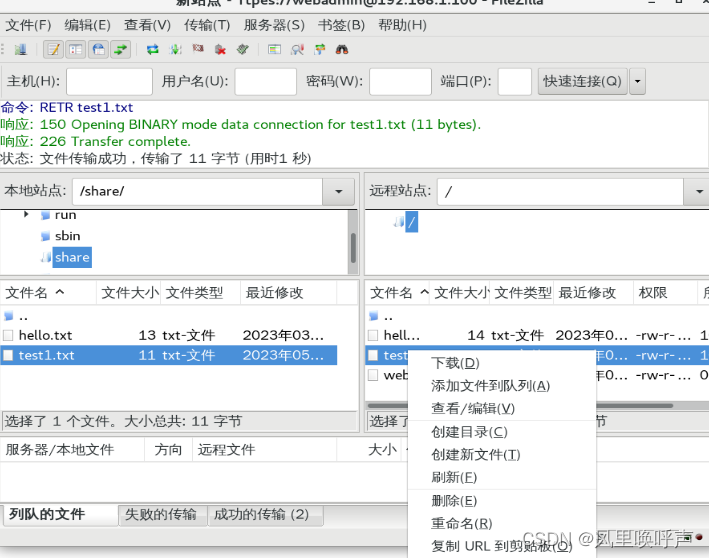Click the parent folder icon in remote list
Image resolution: width=709 pixels, height=558 pixels.
click(x=373, y=316)
